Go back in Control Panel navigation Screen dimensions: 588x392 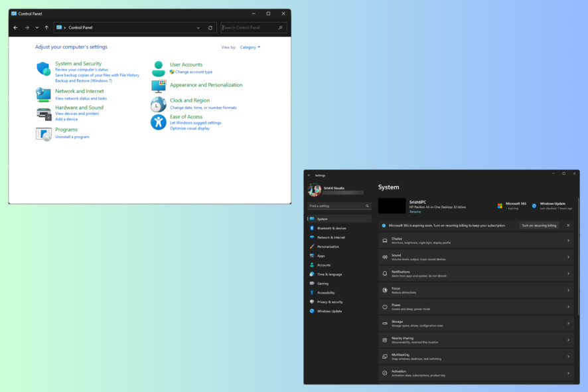coord(15,27)
